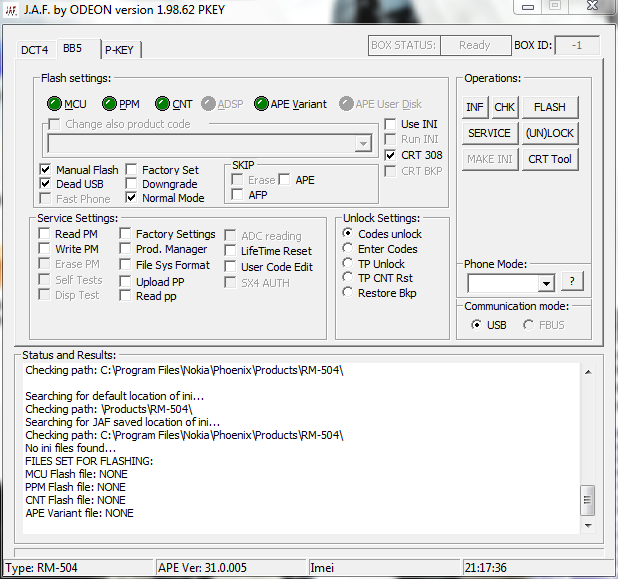Click the (UN)LOCK button
Image resolution: width=618 pixels, height=579 pixels.
(550, 133)
